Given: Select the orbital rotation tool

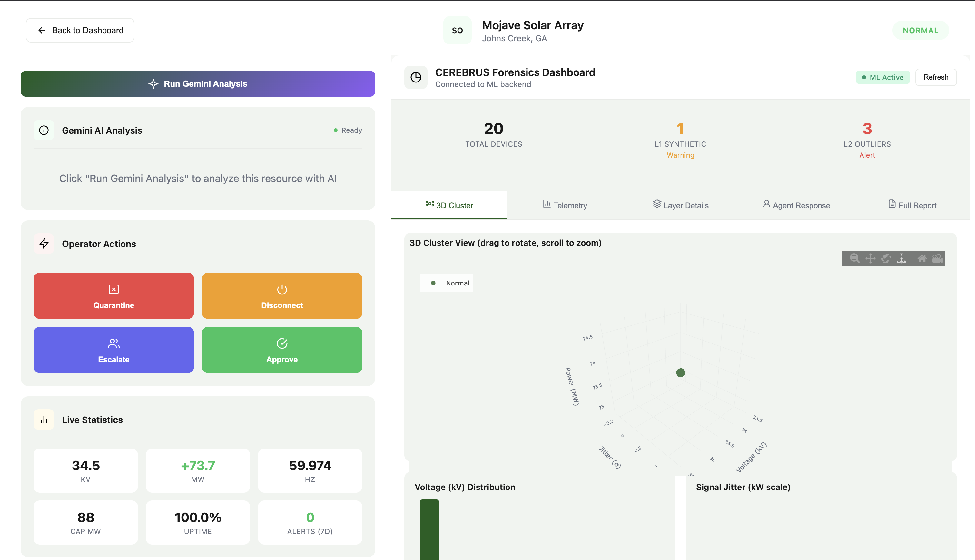Looking at the screenshot, I should [886, 258].
